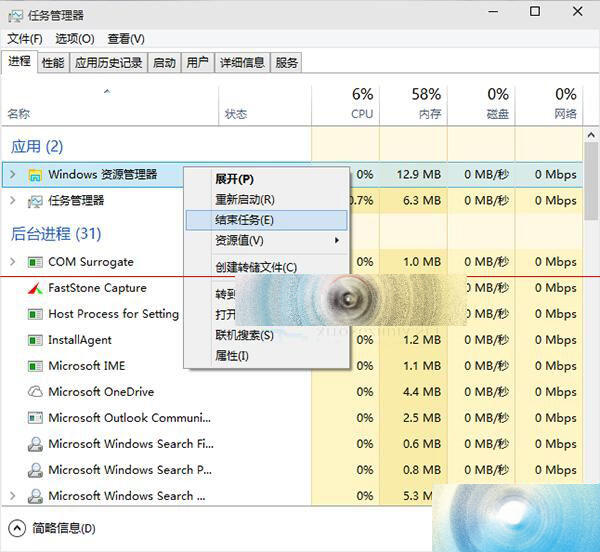
Task: Open the 选项(O) menu
Action: coord(75,39)
